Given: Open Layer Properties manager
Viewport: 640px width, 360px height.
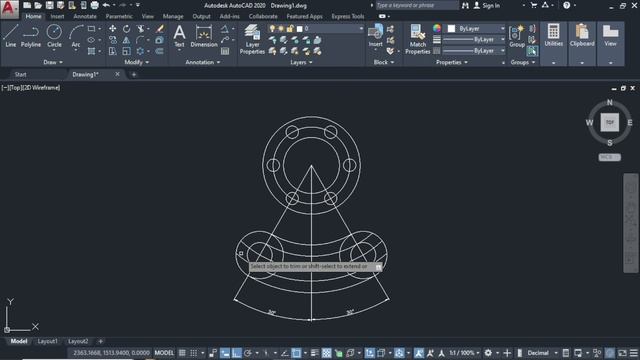Looking at the screenshot, I should pyautogui.click(x=252, y=39).
